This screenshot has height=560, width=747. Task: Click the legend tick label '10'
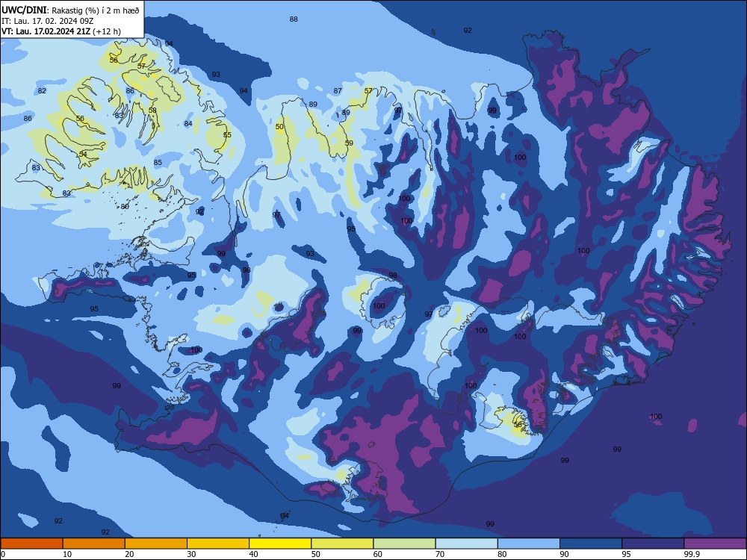[x=67, y=554]
